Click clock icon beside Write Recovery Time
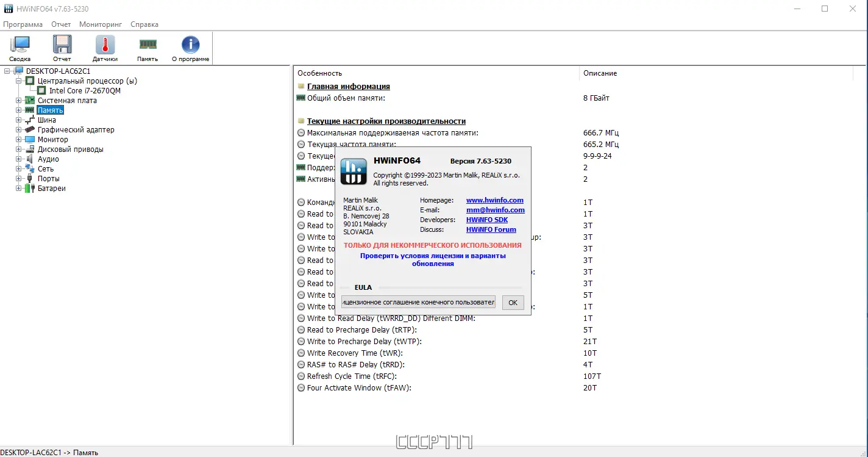 click(301, 353)
